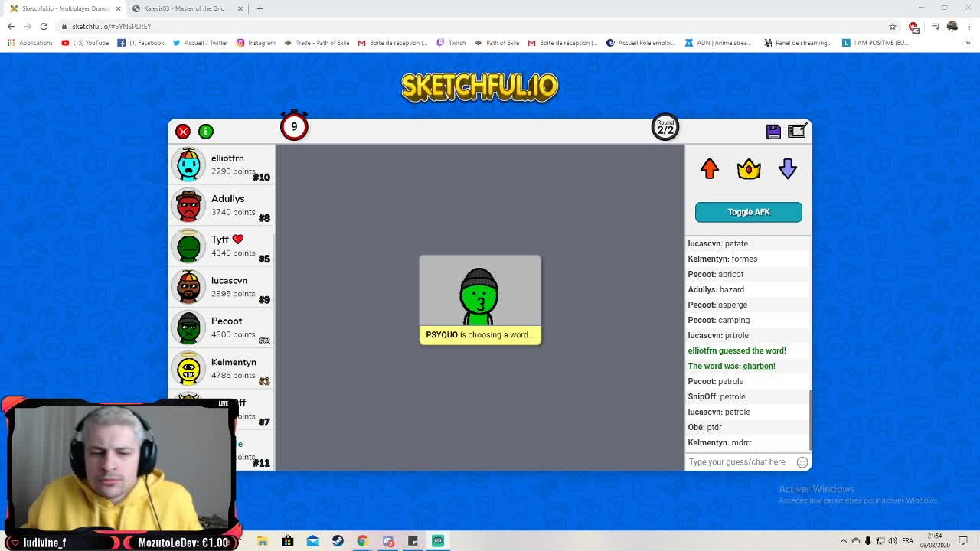Select lucascvn avatar in player list

click(188, 286)
